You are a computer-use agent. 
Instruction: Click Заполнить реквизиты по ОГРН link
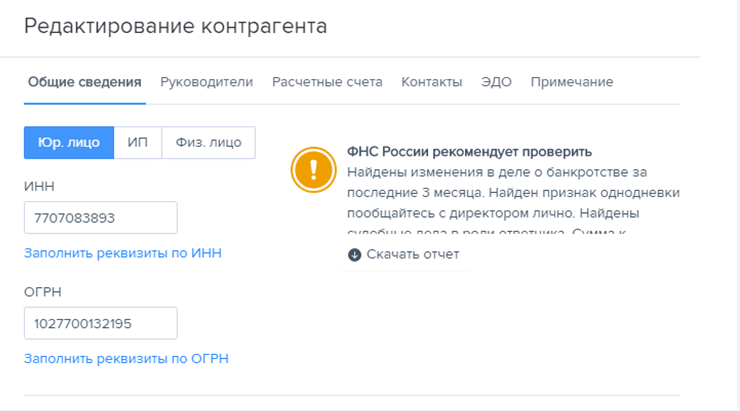[126, 359]
